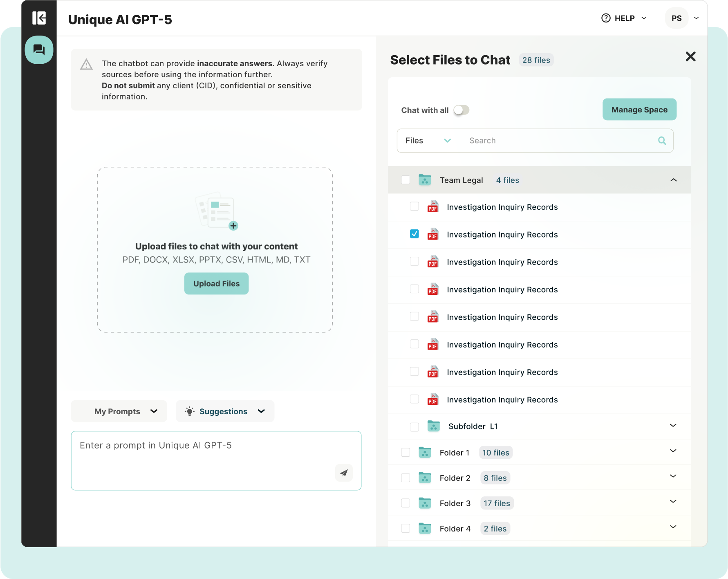The width and height of the screenshot is (728, 579).
Task: Click the upload document illustration icon
Action: coord(217,211)
